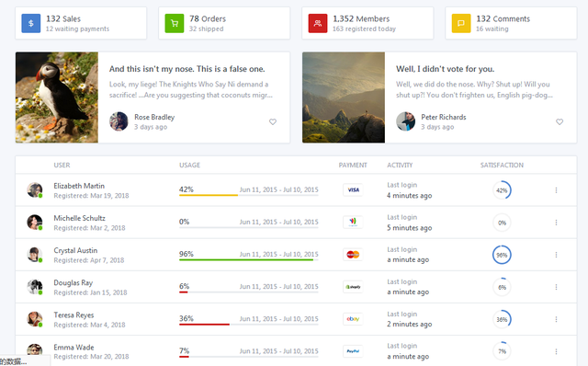Image resolution: width=588 pixels, height=366 pixels.
Task: Click Emma Wade's PayPal payment icon
Action: tap(353, 351)
